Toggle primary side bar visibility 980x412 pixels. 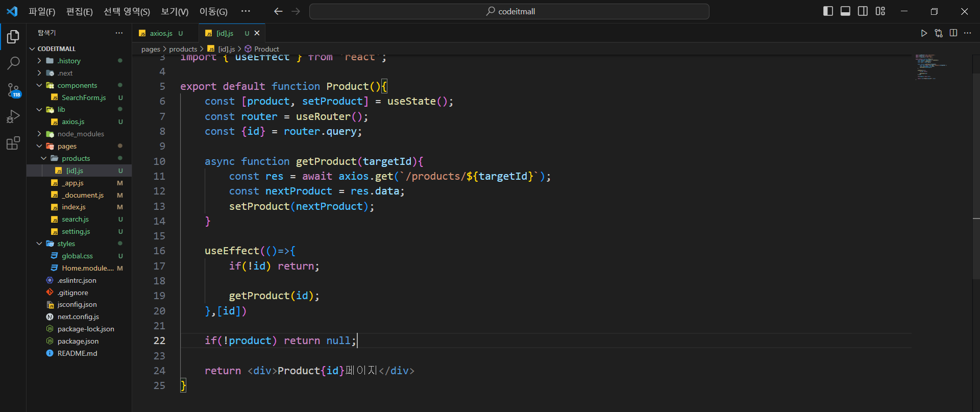click(828, 11)
